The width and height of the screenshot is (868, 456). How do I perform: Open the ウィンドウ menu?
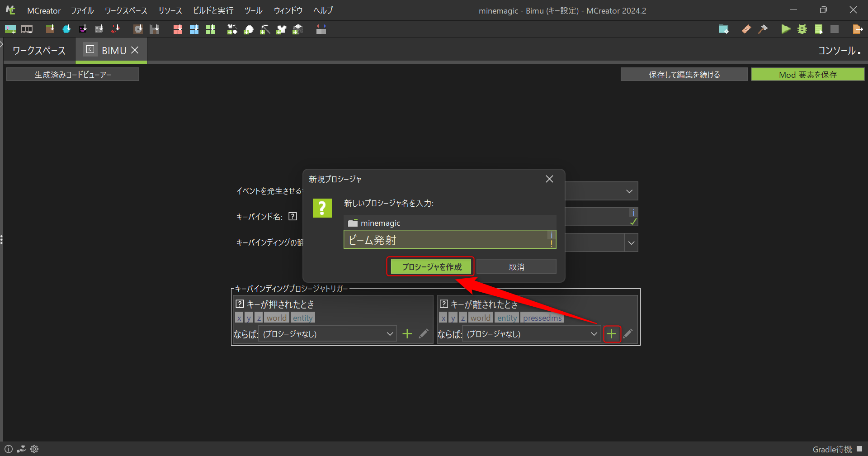coord(288,10)
